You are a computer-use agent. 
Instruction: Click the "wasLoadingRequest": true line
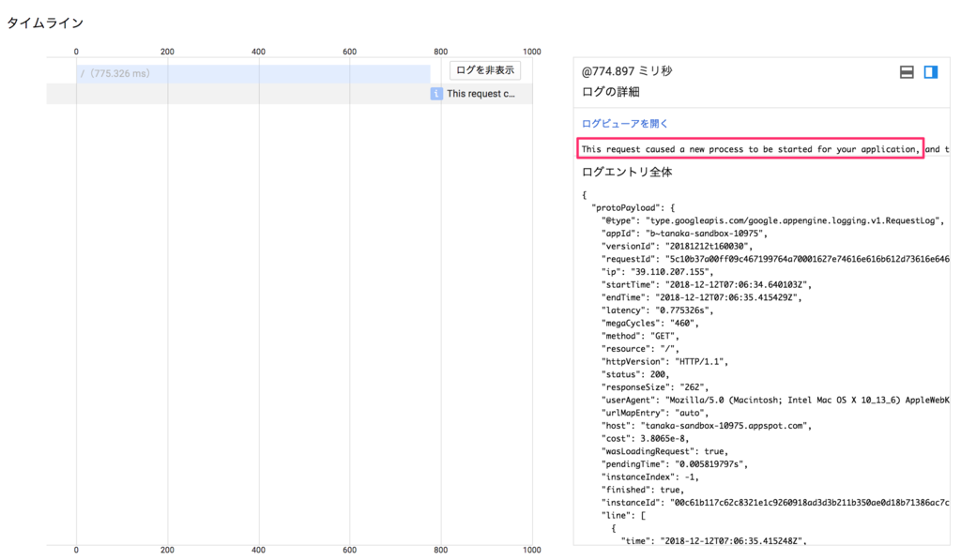[x=664, y=452]
